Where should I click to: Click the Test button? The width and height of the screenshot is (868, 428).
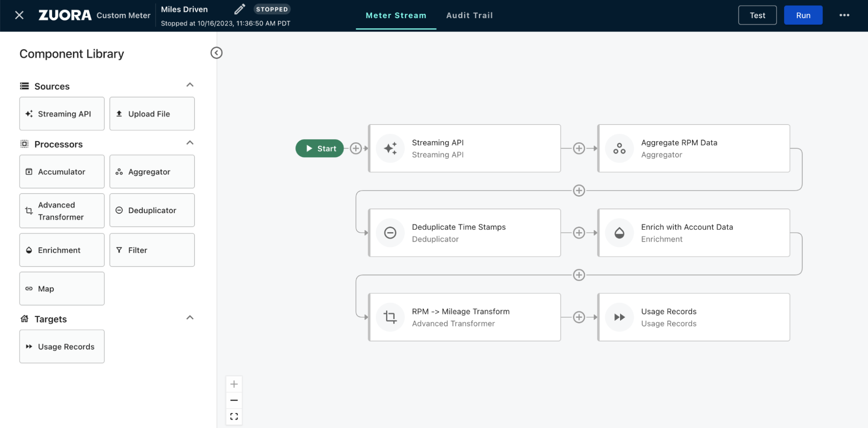[757, 15]
